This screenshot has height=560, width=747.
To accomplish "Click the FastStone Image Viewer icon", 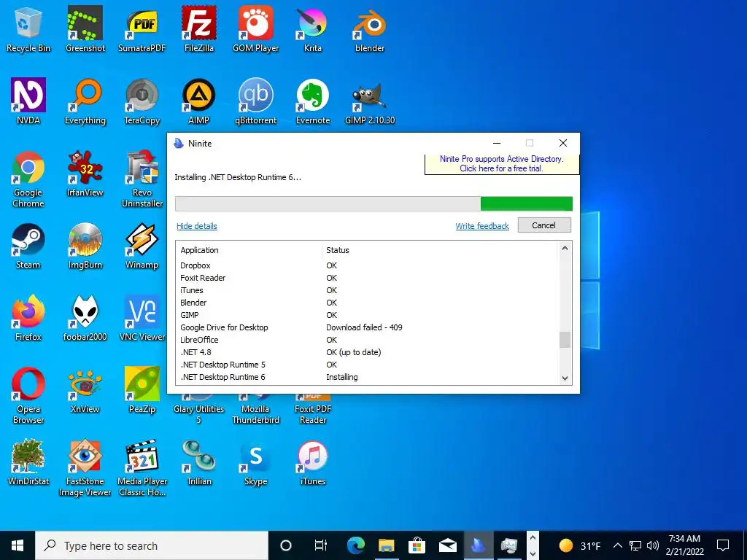I will pos(85,467).
